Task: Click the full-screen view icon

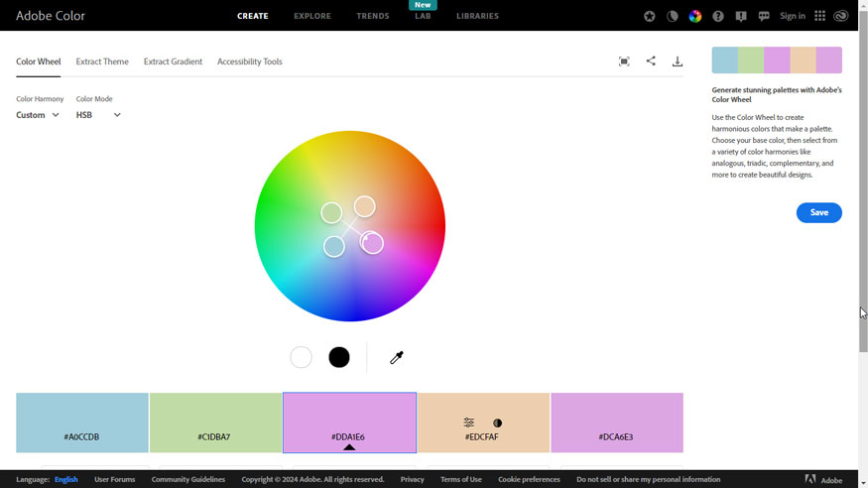Action: point(624,61)
